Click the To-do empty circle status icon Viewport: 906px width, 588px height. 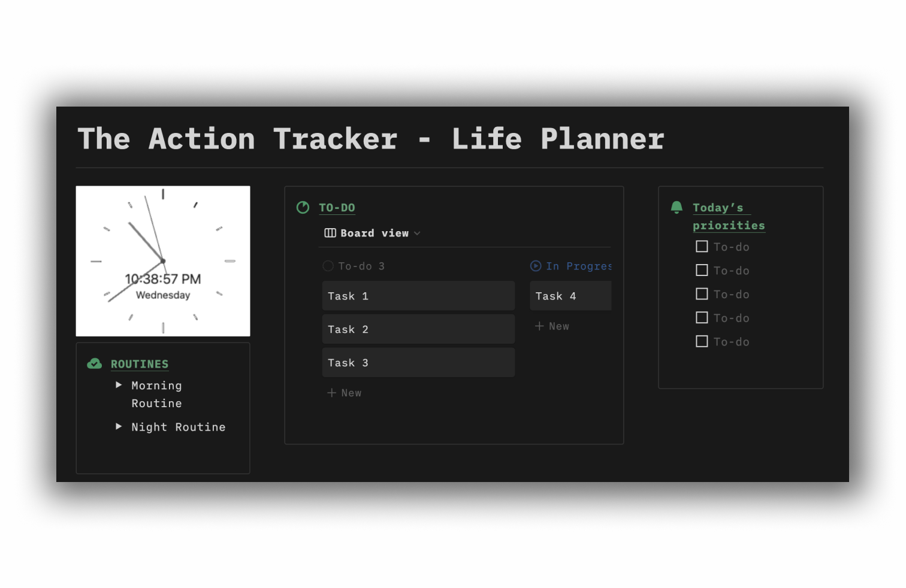click(x=328, y=266)
